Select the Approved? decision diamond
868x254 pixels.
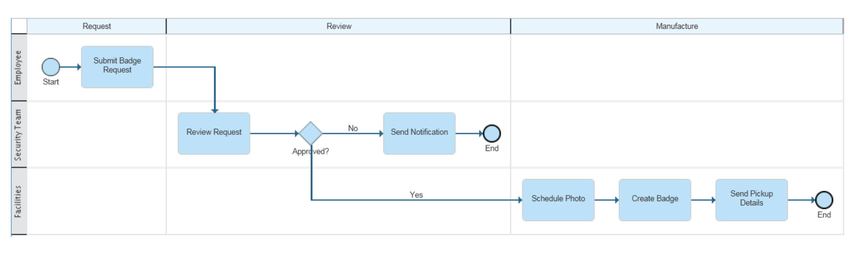coord(311,133)
